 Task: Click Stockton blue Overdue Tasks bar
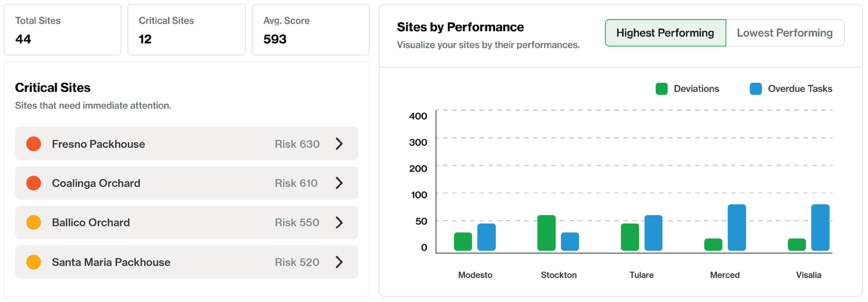click(x=570, y=242)
